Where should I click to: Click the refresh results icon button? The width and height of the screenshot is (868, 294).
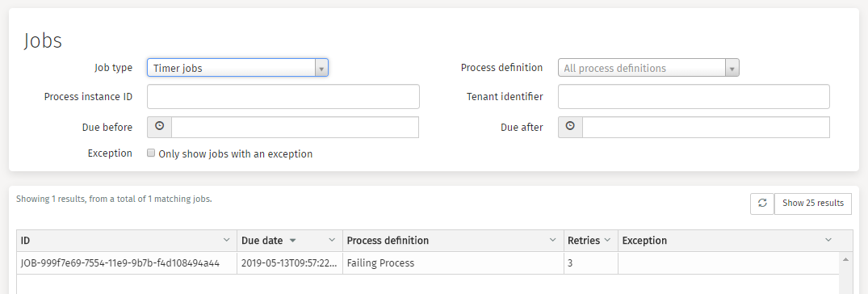(x=761, y=204)
